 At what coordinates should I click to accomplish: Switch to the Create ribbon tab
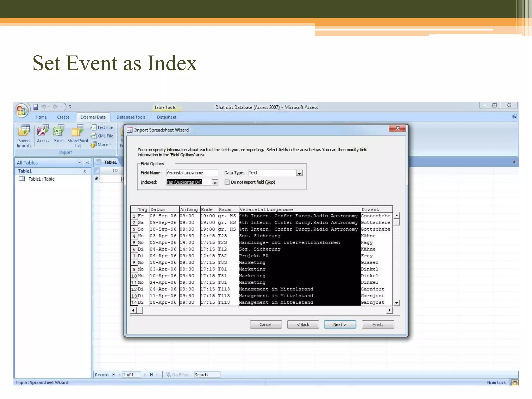pyautogui.click(x=63, y=117)
